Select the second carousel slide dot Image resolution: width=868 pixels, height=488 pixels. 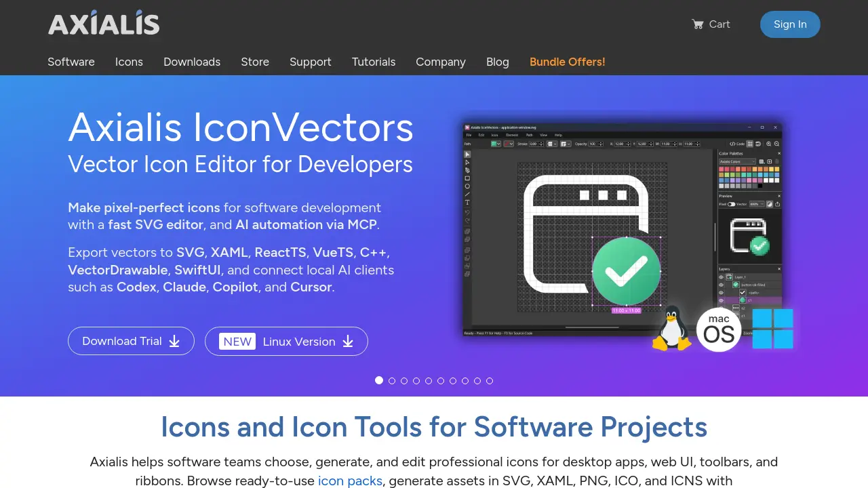click(392, 381)
